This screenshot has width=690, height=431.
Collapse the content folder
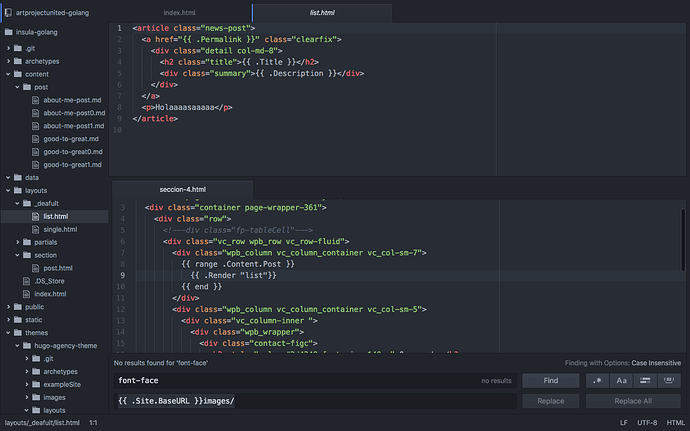click(7, 74)
